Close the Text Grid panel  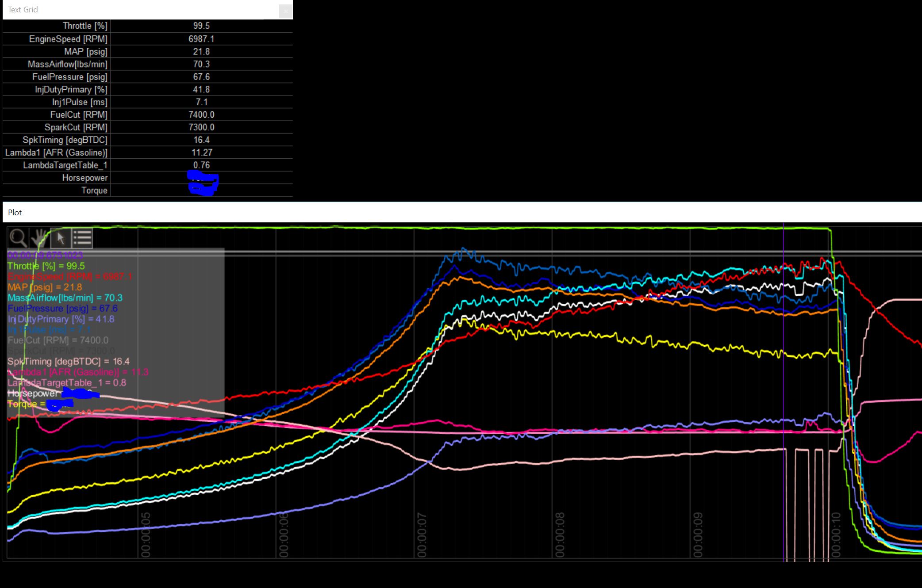point(285,11)
